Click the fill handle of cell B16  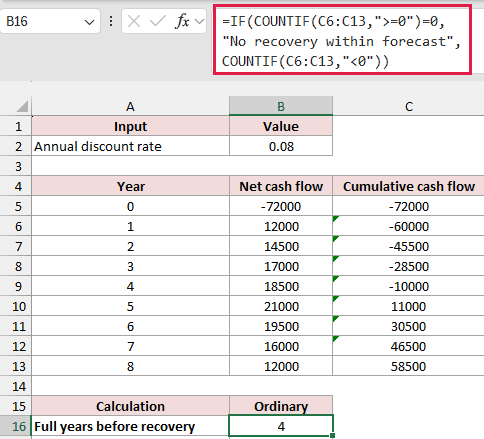(332, 435)
